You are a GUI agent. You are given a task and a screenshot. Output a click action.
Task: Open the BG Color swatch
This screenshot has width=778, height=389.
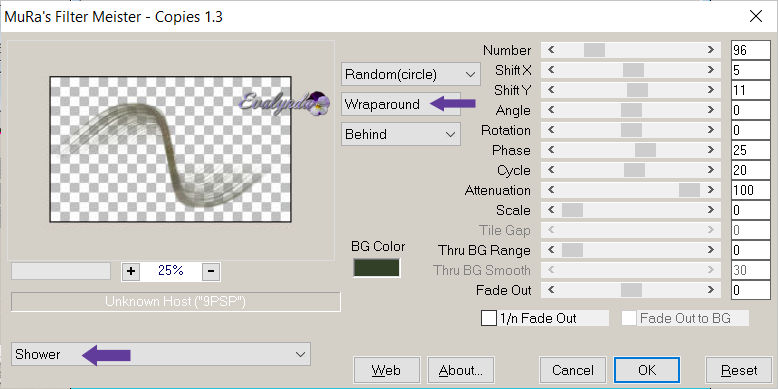[x=377, y=268]
